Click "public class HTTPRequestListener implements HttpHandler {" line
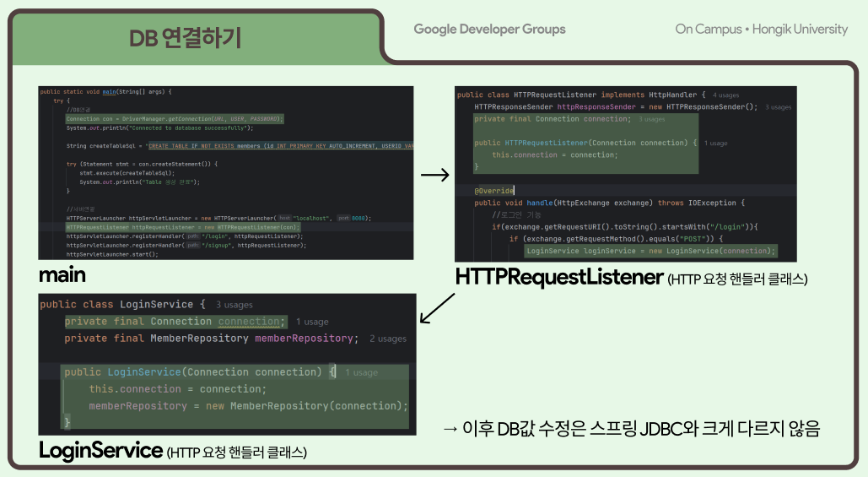 click(x=581, y=95)
